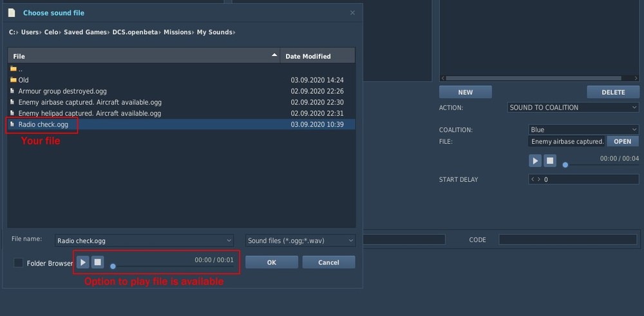Navigate to Users in the path breadcrumb
Viewport: 644px width, 316px height.
30,32
